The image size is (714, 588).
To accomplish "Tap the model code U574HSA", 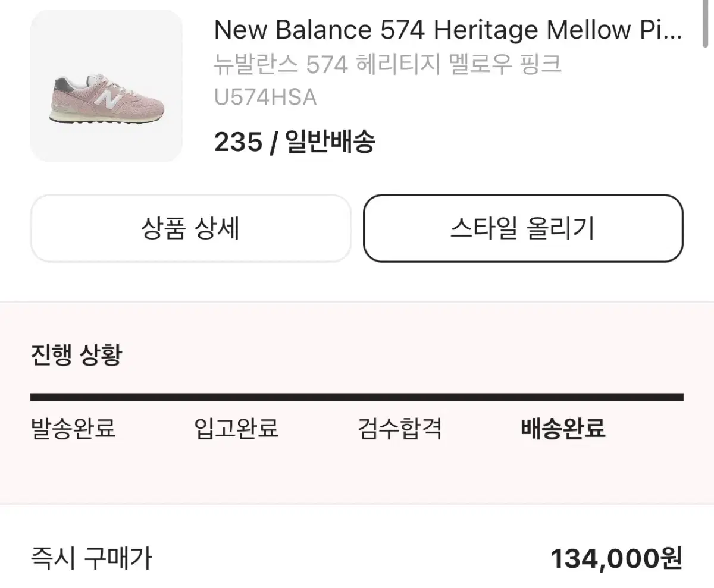I will 265,97.
